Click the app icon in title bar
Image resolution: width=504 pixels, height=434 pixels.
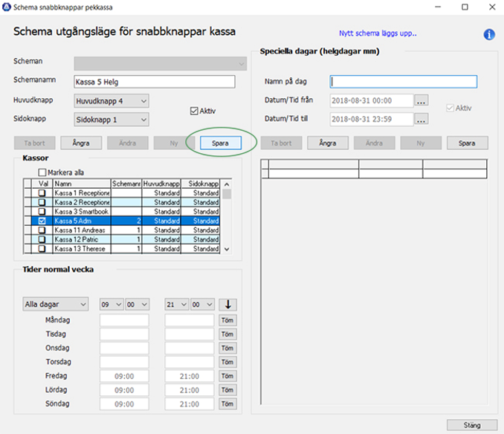click(7, 7)
